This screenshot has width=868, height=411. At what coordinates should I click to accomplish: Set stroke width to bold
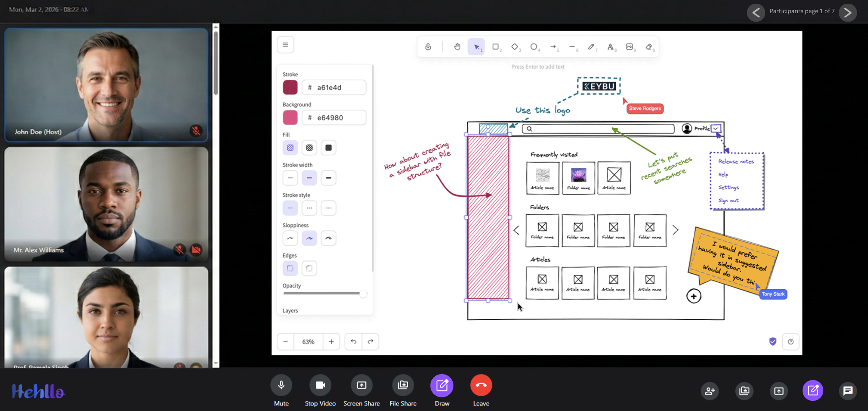[x=309, y=178]
